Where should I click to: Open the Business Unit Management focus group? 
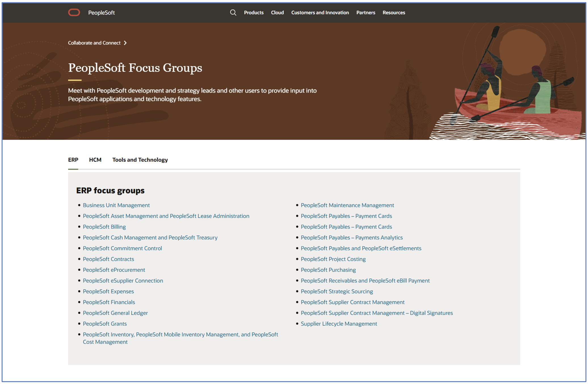click(116, 205)
